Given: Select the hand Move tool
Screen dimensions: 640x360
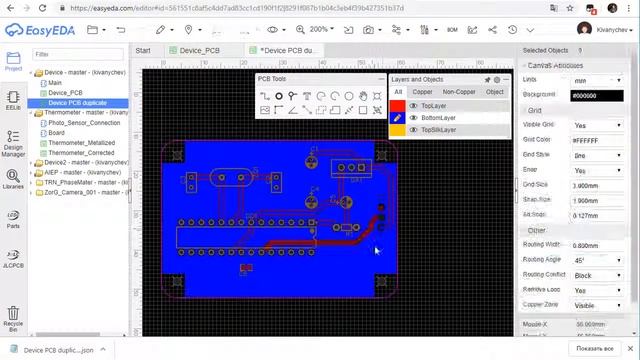Looking at the screenshot, I should [363, 96].
